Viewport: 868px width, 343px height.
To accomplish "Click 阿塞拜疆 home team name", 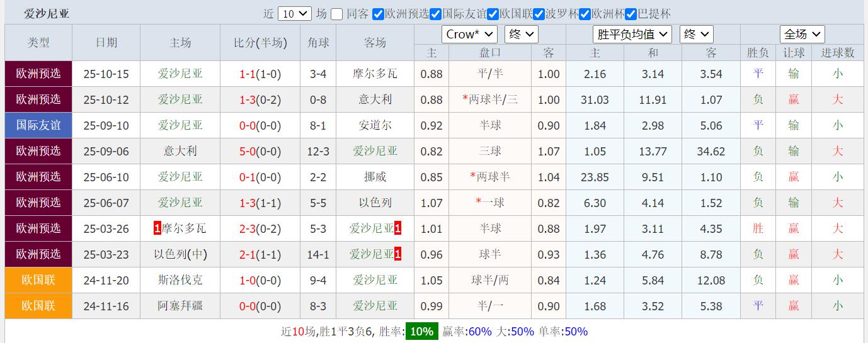I will 180,306.
